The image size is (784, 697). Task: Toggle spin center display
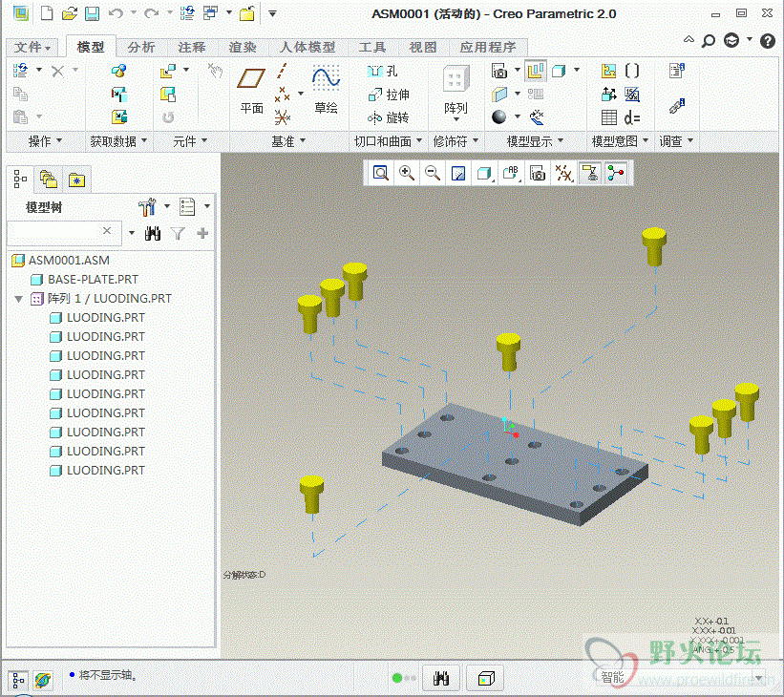coord(616,173)
